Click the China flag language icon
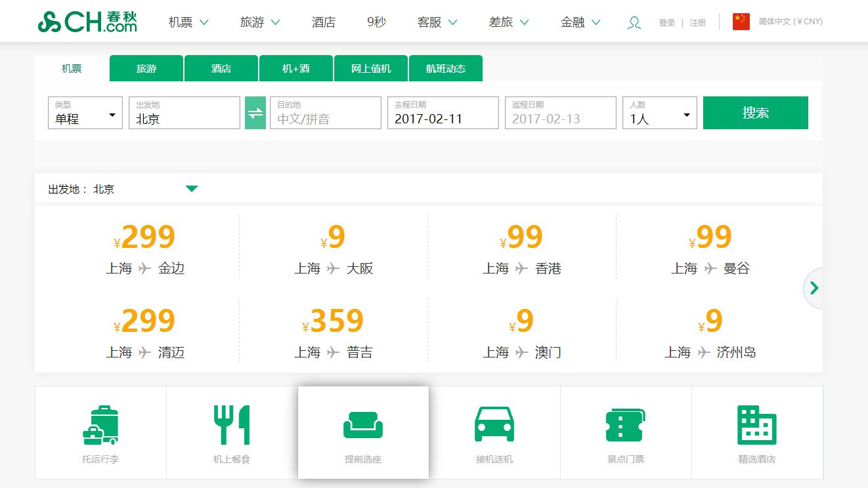 [x=741, y=20]
